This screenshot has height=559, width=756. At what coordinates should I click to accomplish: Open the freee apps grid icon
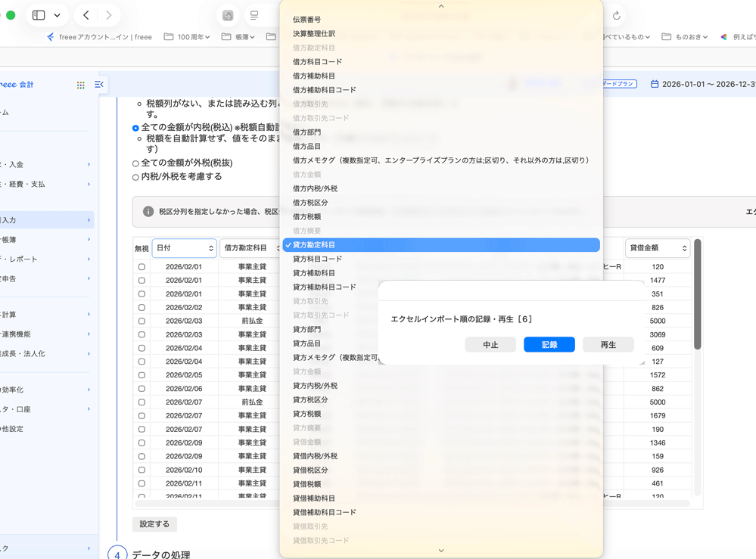click(x=80, y=85)
